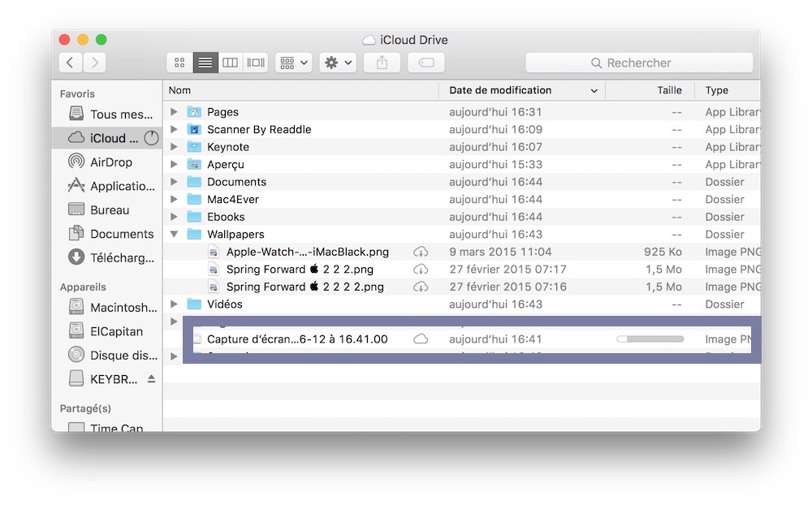Eject the KEYBR... drive
The height and width of the screenshot is (505, 812).
(151, 378)
